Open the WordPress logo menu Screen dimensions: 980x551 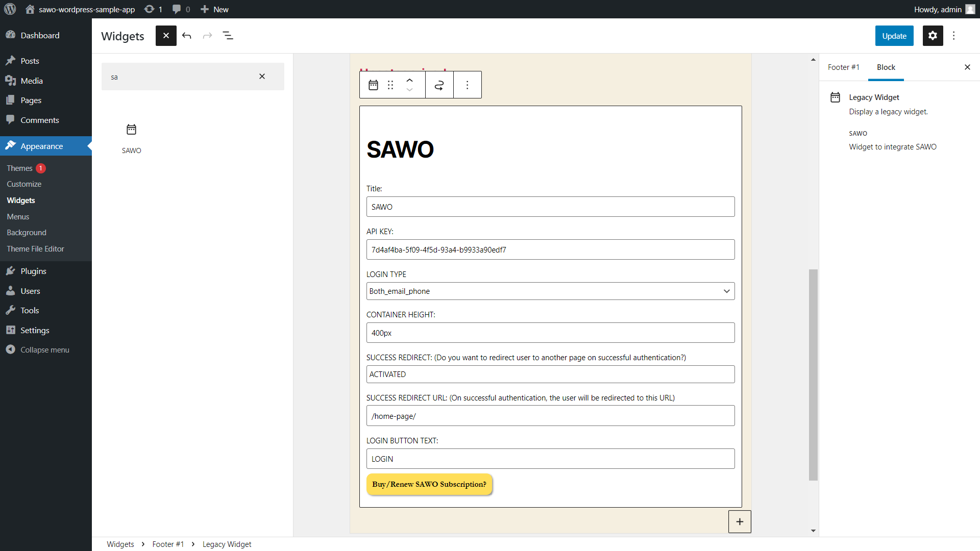coord(10,9)
